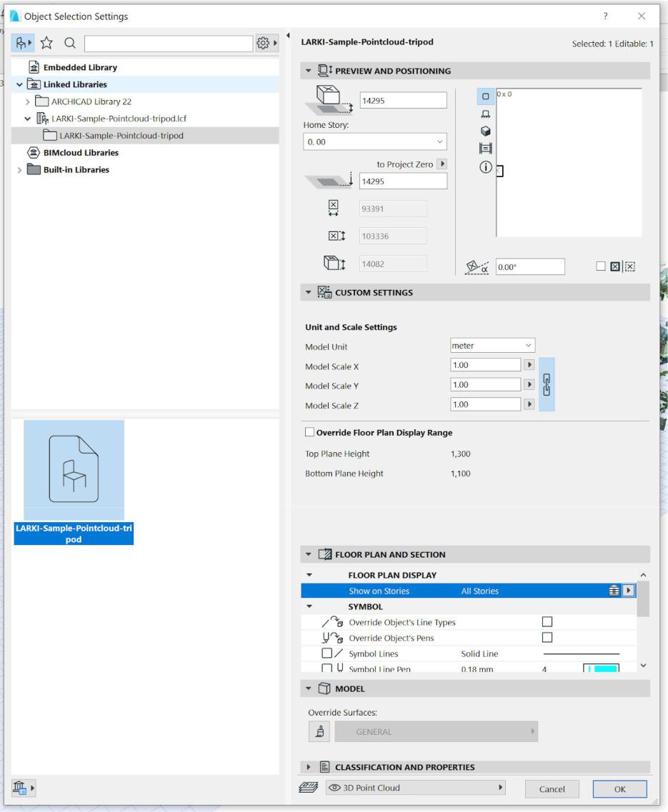Select BIMcloud Libraries in tree
This screenshot has width=668, height=812.
tap(81, 153)
